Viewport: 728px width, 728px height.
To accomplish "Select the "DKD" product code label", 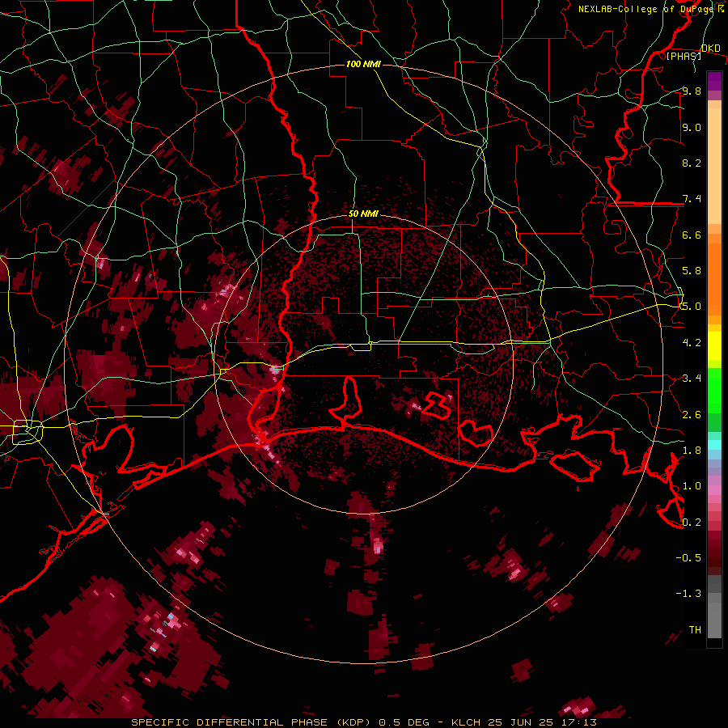I will 710,49.
